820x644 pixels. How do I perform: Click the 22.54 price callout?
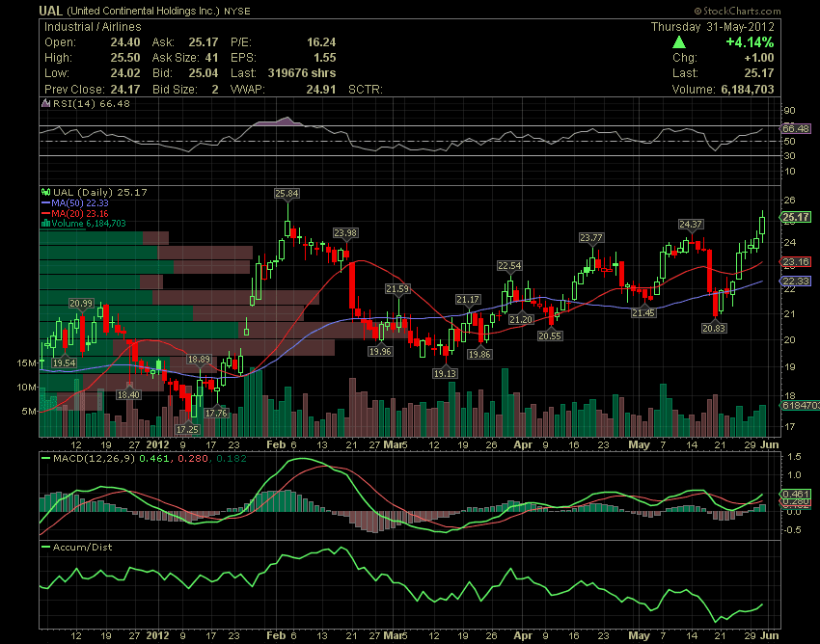coord(509,265)
